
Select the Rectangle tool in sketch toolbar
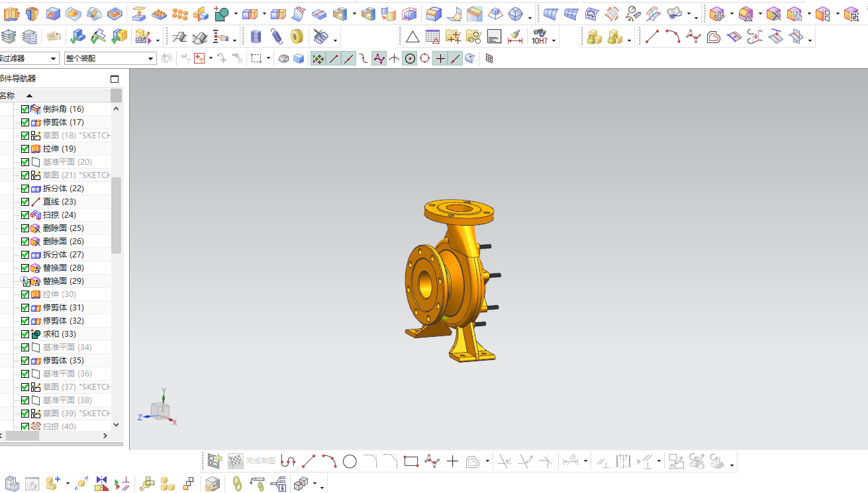click(x=411, y=461)
